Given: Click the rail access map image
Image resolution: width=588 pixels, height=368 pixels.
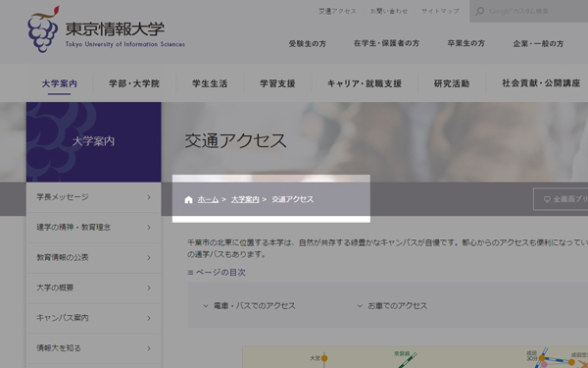Looking at the screenshot, I should pyautogui.click(x=416, y=357).
